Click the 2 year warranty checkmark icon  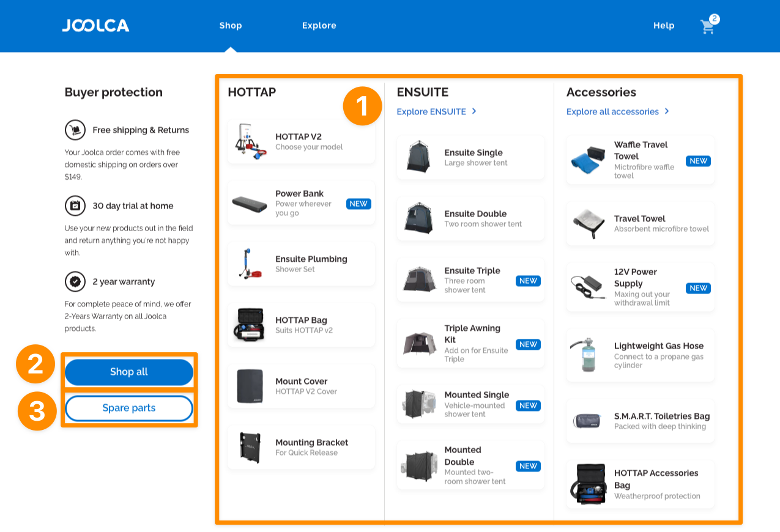(75, 281)
